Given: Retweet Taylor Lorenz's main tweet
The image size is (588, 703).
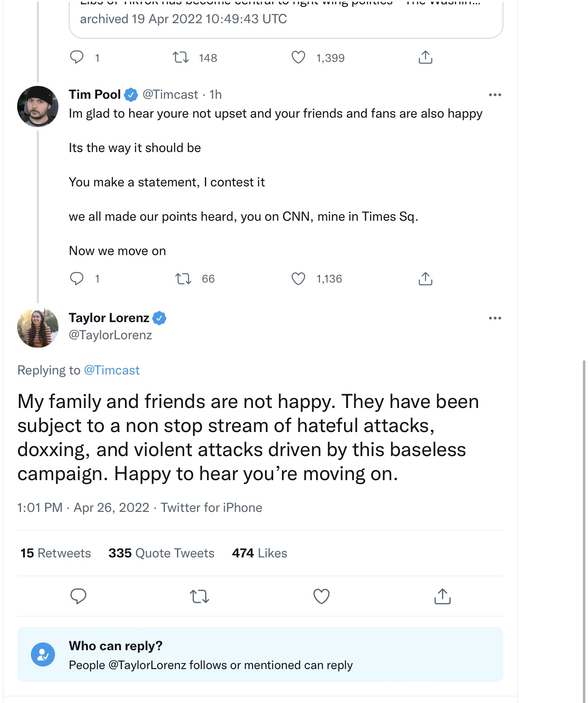Looking at the screenshot, I should 200,596.
